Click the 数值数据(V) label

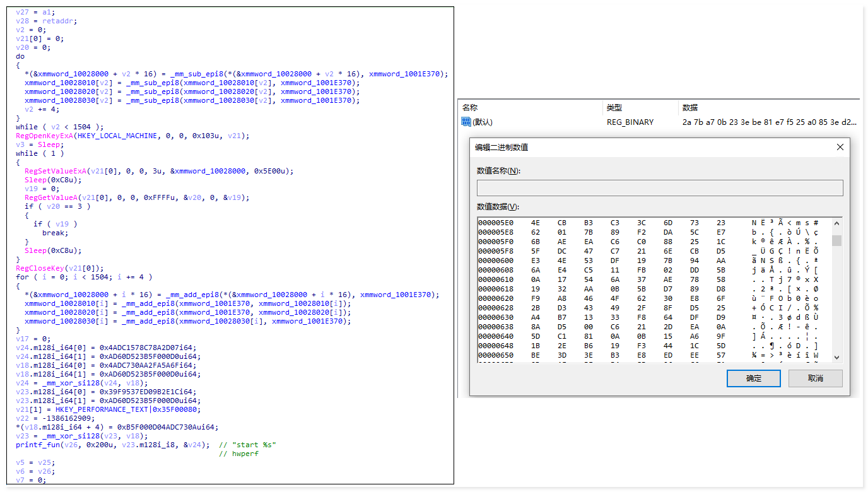pos(498,207)
